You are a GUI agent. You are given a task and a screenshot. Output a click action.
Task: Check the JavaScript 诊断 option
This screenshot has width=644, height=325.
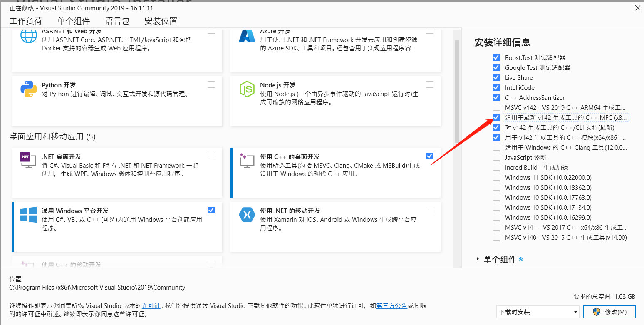(x=496, y=157)
